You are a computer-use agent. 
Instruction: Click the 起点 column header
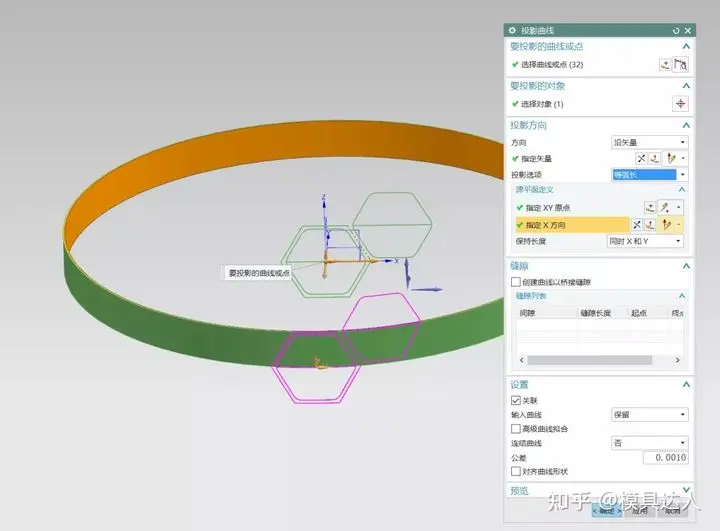[x=648, y=313]
